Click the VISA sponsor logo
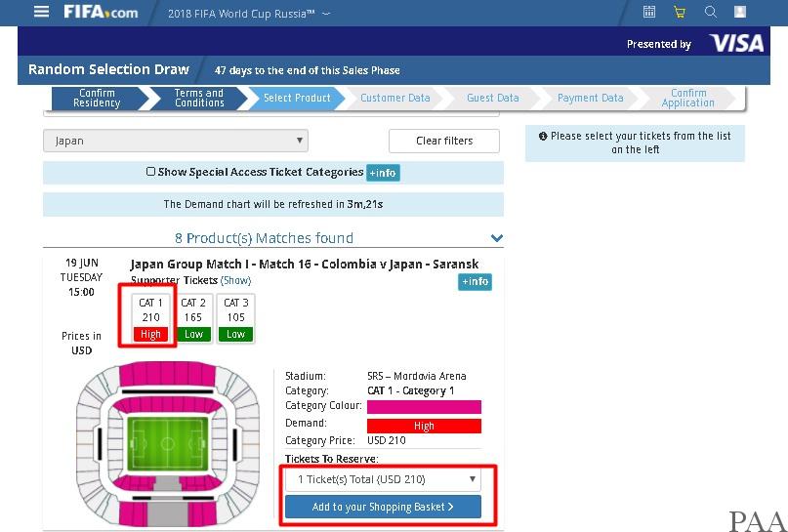This screenshot has width=788, height=532. coord(737,43)
